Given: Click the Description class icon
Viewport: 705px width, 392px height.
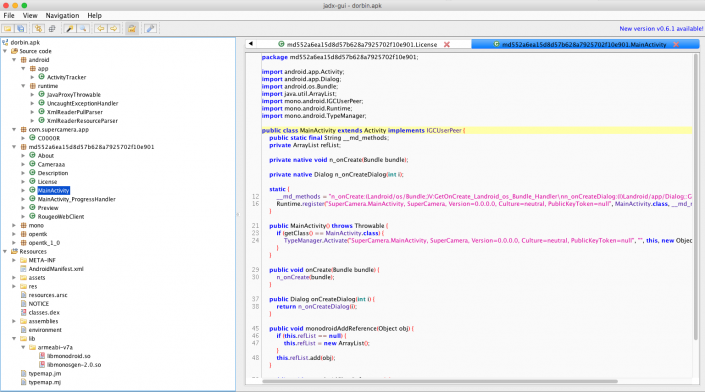Looking at the screenshot, I should coord(32,173).
